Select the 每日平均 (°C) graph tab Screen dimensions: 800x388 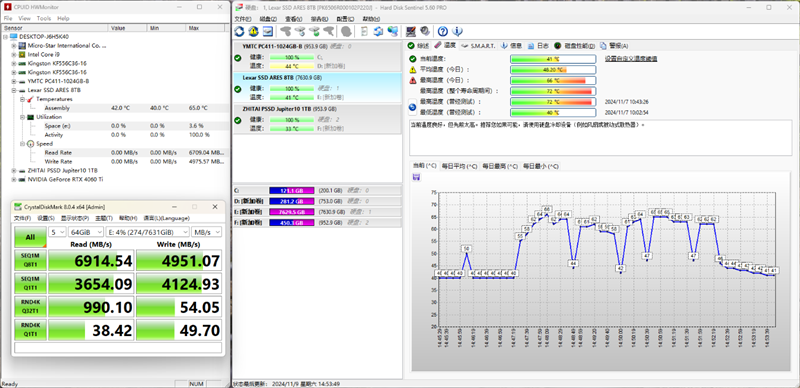tap(459, 166)
